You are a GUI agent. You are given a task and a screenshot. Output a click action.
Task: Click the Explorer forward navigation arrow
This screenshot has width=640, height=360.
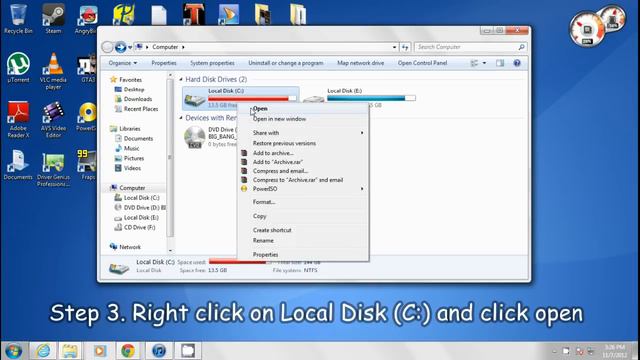point(120,47)
